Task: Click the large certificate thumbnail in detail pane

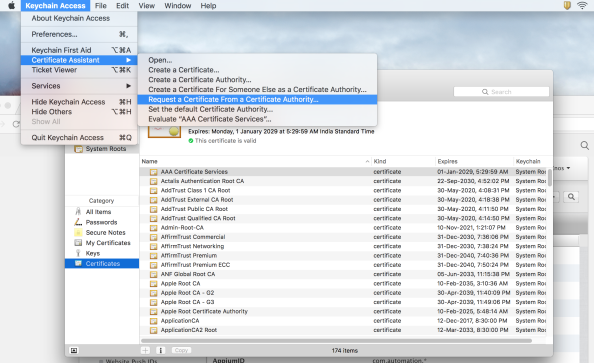Action: (164, 131)
